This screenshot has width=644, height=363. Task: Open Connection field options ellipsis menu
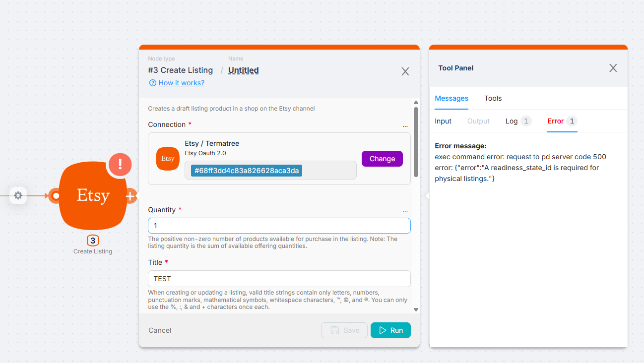click(405, 125)
